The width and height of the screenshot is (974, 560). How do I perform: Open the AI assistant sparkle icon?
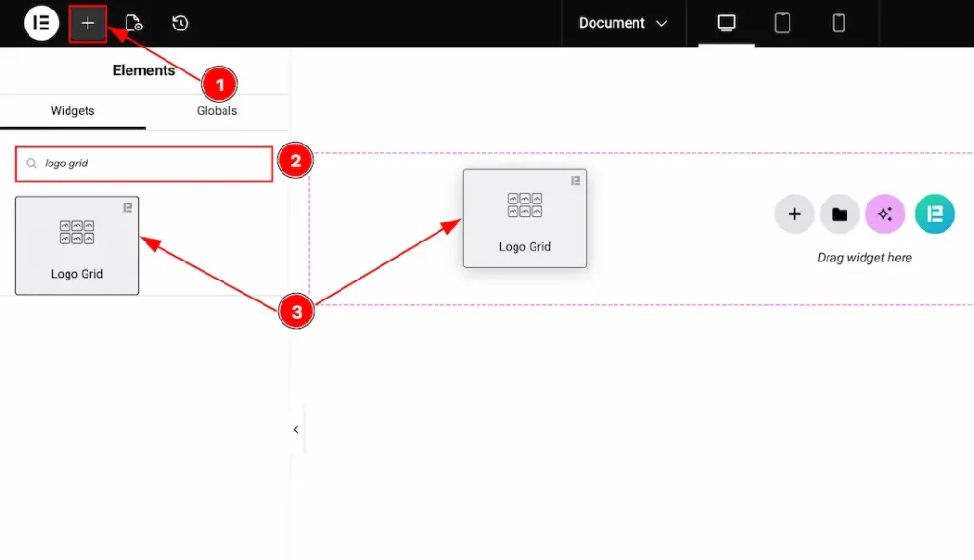(885, 214)
